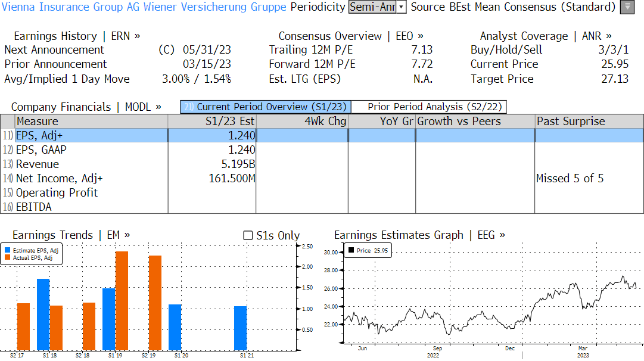644x361 pixels.
Task: Switch to Prior Period Analysis (S2/22) tab
Action: click(430, 107)
